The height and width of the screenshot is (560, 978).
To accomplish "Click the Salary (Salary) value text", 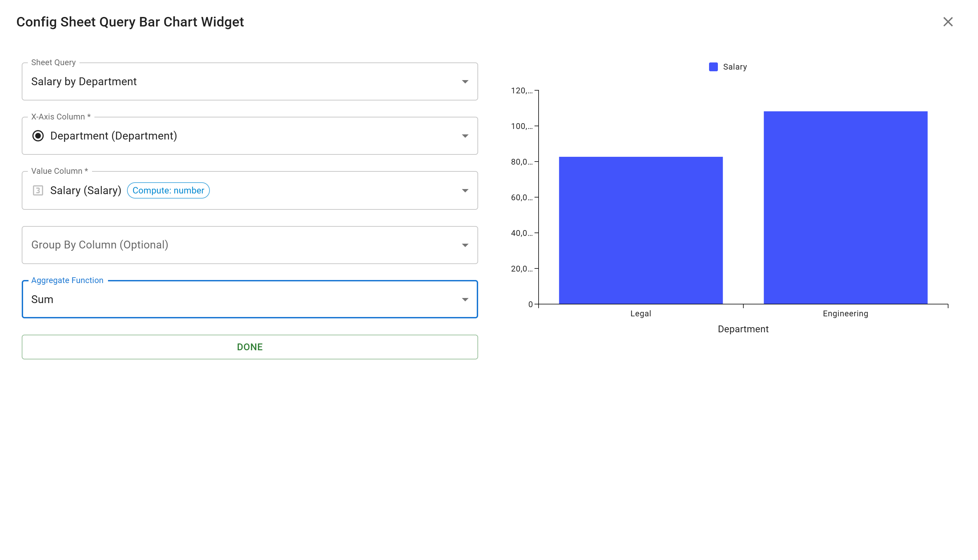I will tap(86, 190).
